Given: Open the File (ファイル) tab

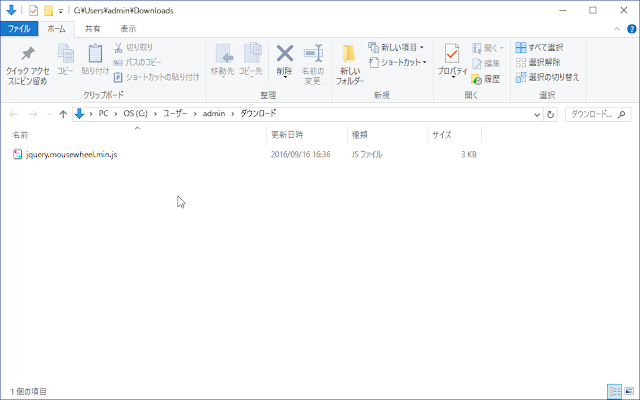Looking at the screenshot, I should point(19,29).
